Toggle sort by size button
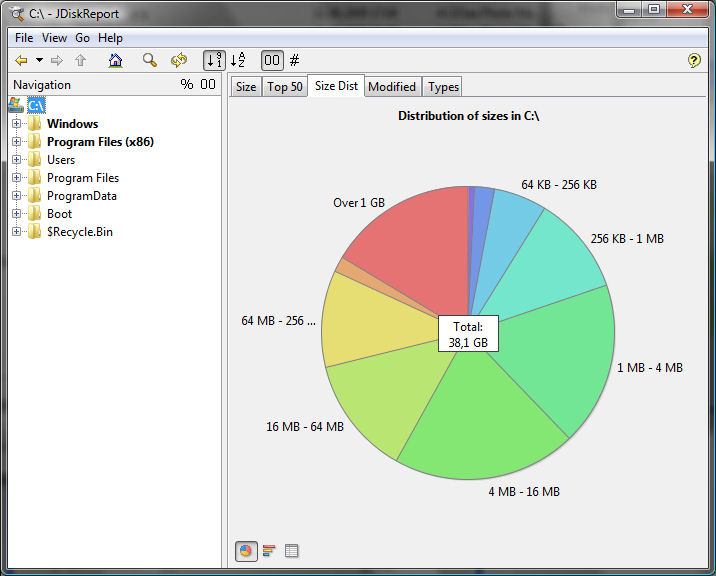This screenshot has width=716, height=576. tap(214, 60)
